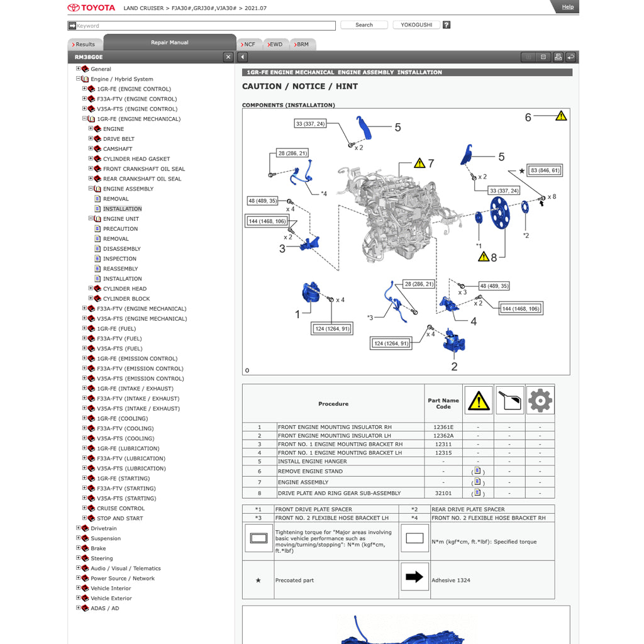Click the YOKOGUSHI button
Image resolution: width=644 pixels, height=644 pixels.
(x=416, y=25)
